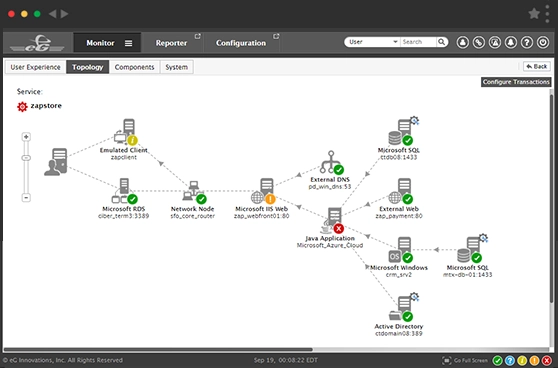The height and width of the screenshot is (368, 558).
Task: Click the yellow minor status icon in footer
Action: (x=522, y=361)
